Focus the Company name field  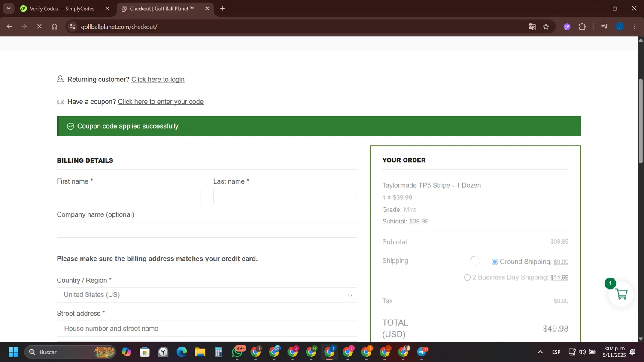click(x=207, y=229)
